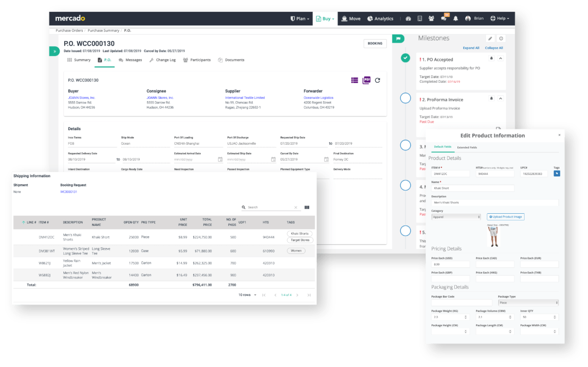
Task: Close the Edit Product Information dialog
Action: pos(559,135)
